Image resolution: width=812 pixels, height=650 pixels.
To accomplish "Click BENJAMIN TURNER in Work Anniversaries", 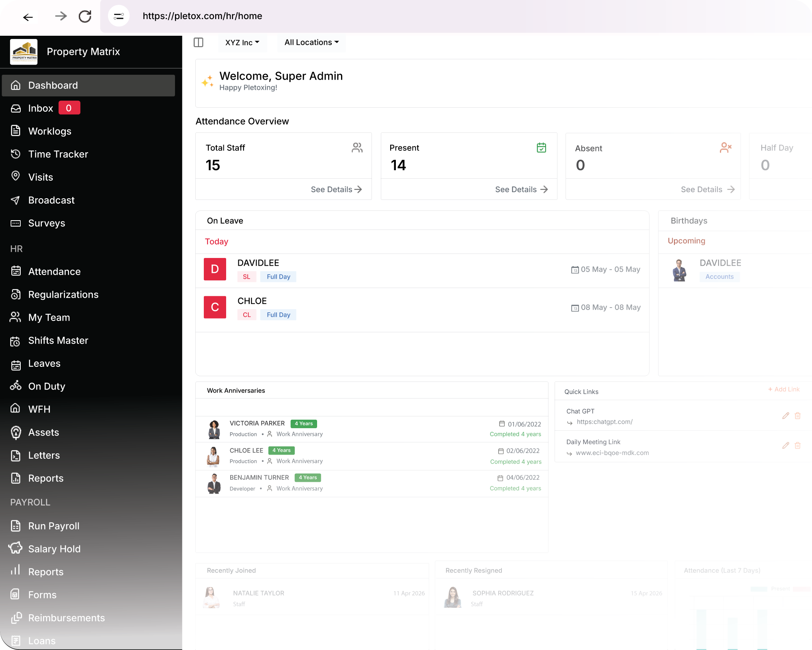I will 259,477.
